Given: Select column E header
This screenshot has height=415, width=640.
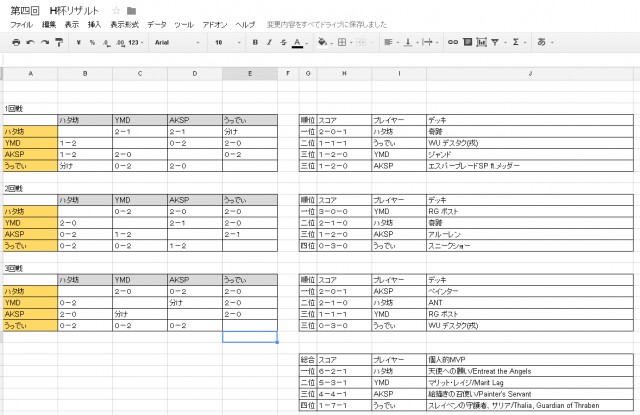Looking at the screenshot, I should pyautogui.click(x=250, y=74).
